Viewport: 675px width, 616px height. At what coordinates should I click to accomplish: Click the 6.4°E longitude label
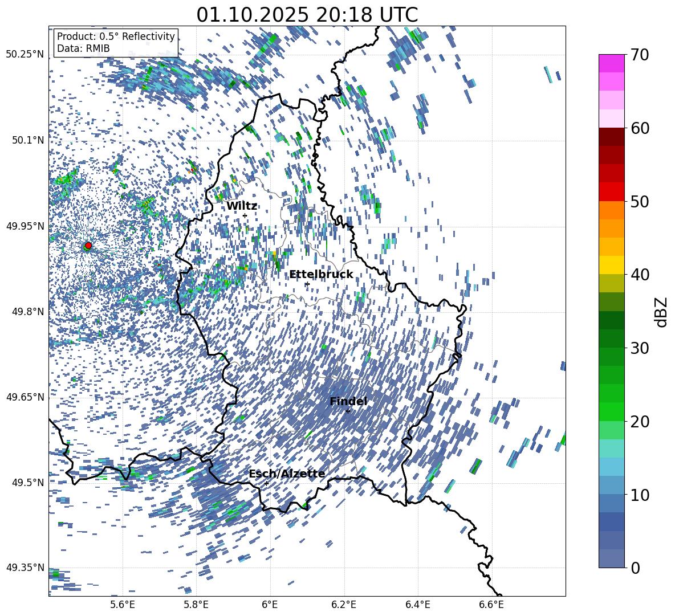[x=418, y=605]
